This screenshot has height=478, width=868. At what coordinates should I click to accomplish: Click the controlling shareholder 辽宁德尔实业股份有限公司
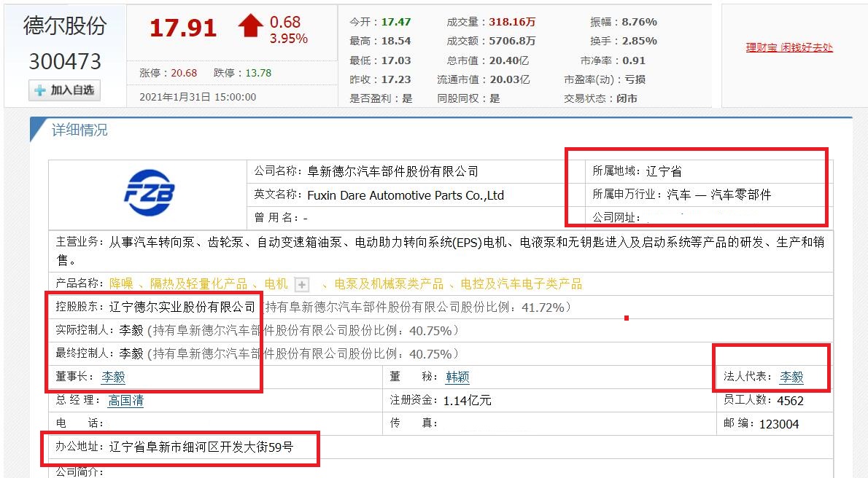182,307
